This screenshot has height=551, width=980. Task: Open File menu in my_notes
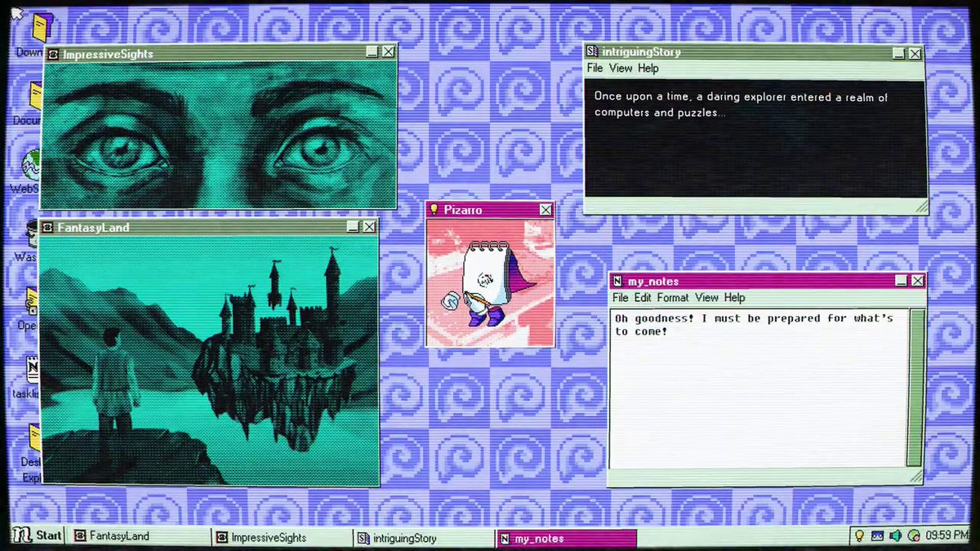pos(621,298)
